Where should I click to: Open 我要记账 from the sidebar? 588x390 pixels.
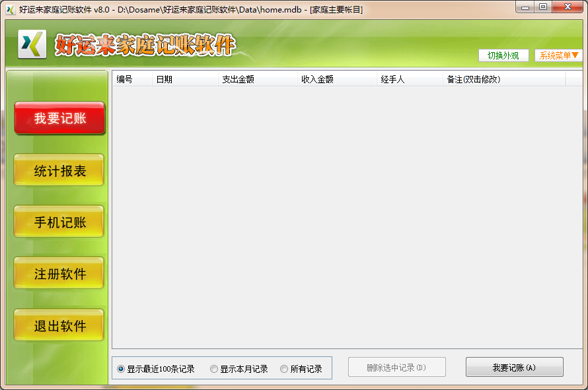pyautogui.click(x=59, y=116)
